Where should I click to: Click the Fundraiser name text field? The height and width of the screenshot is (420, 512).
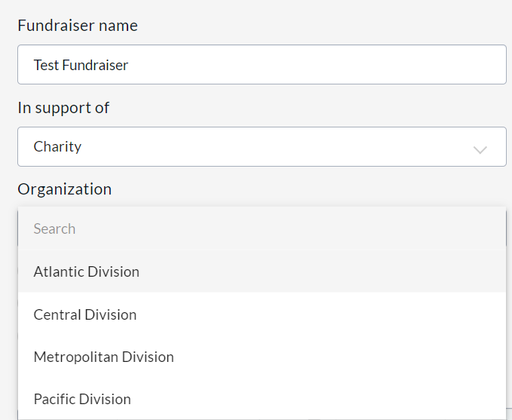click(262, 65)
